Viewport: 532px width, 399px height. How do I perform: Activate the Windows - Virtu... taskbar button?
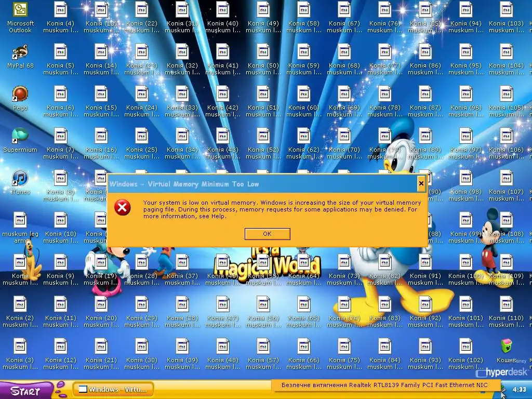pos(113,389)
